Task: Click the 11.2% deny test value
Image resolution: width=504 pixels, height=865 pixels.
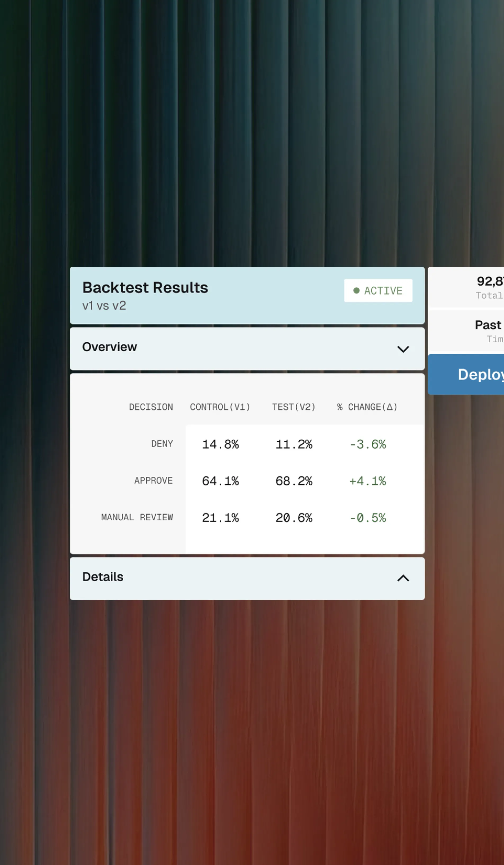Action: pos(294,444)
